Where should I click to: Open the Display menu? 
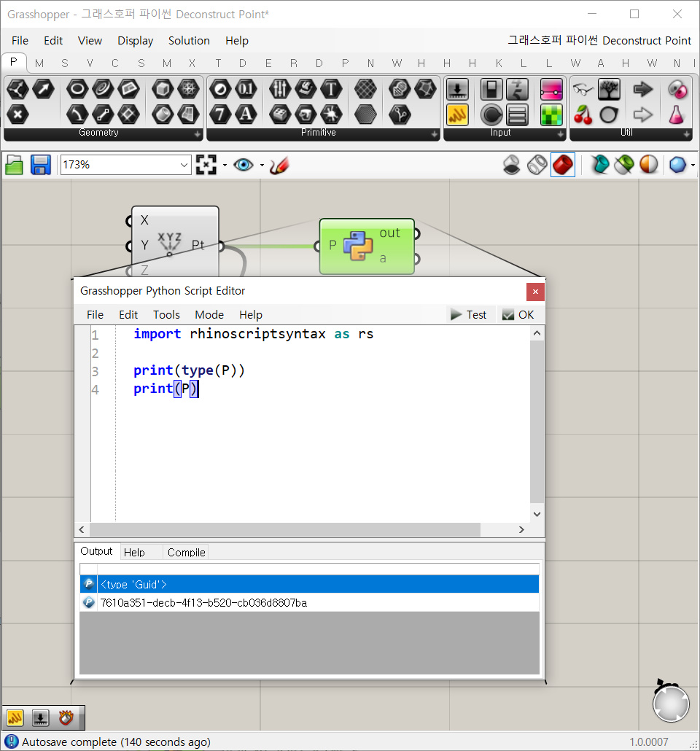tap(135, 41)
